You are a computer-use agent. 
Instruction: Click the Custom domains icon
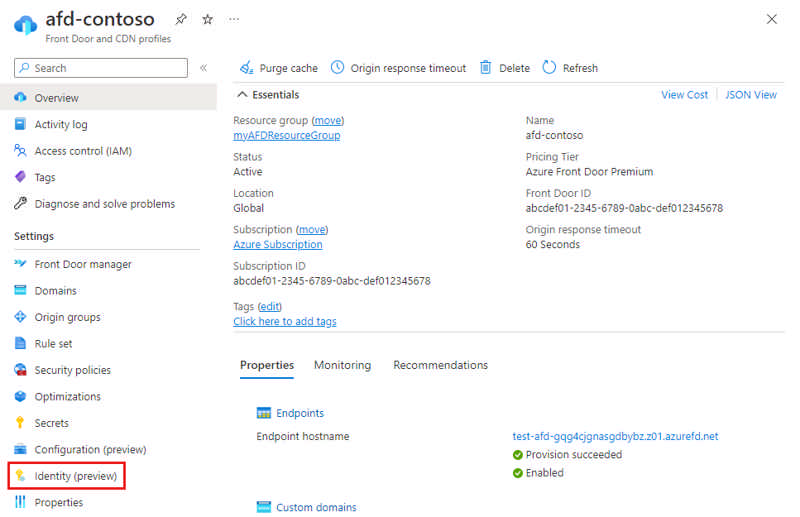coord(264,507)
